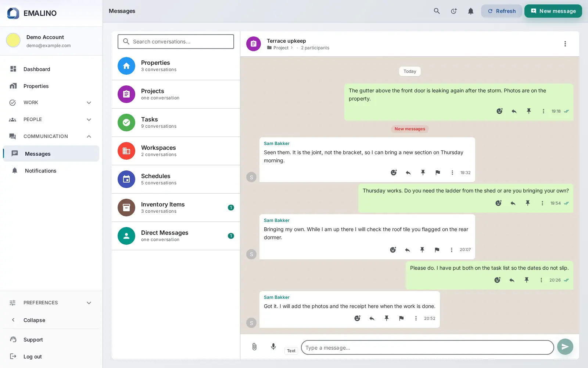Open Support in the sidebar
Image resolution: width=588 pixels, height=368 pixels.
[51, 340]
